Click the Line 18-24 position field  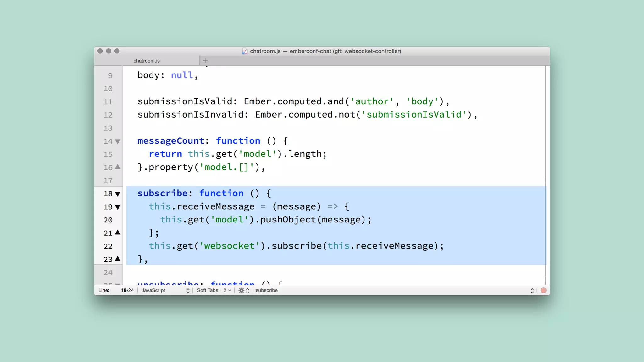tap(127, 290)
